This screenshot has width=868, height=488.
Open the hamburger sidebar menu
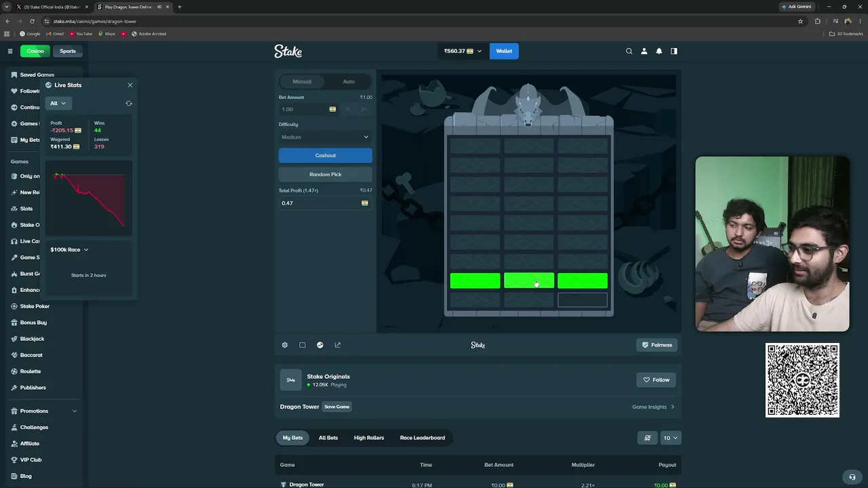point(10,51)
